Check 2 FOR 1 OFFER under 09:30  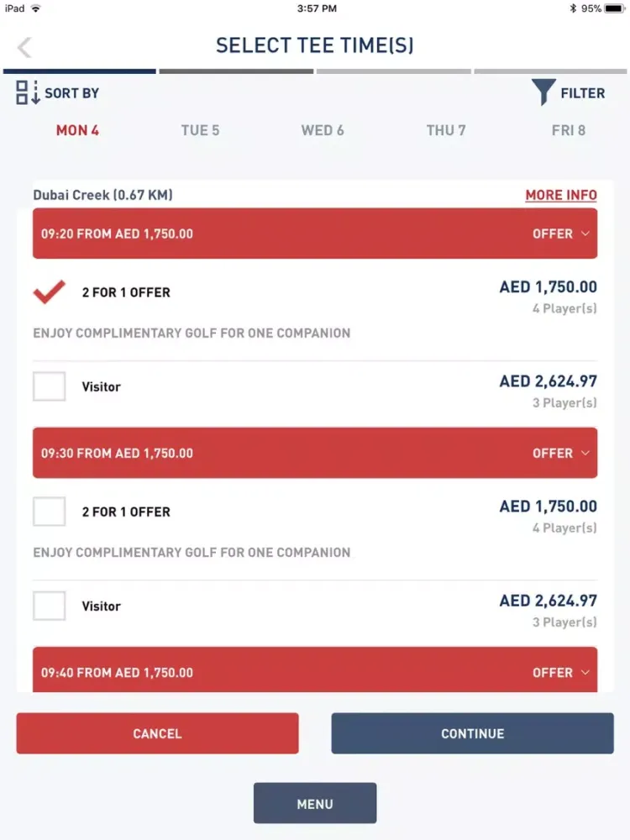(x=50, y=511)
